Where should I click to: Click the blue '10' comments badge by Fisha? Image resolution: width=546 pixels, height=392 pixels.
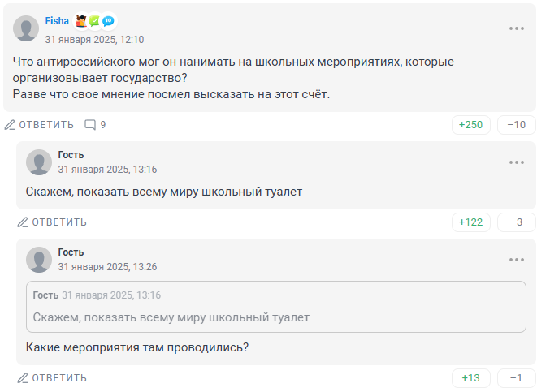[x=108, y=21]
